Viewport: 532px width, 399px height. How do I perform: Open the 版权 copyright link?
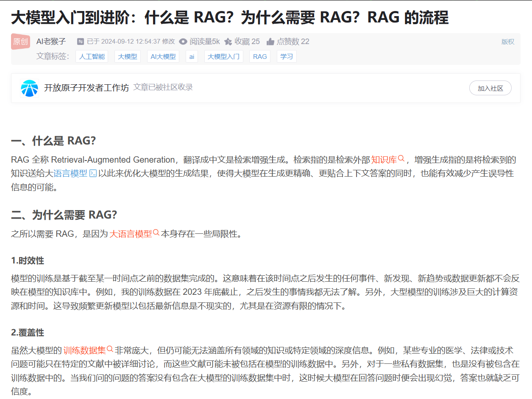(508, 42)
